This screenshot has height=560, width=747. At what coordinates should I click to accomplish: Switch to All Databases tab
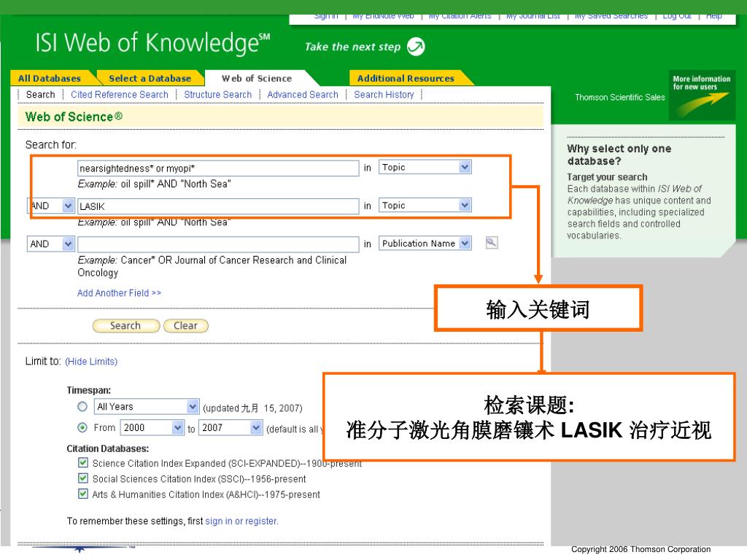[x=50, y=78]
